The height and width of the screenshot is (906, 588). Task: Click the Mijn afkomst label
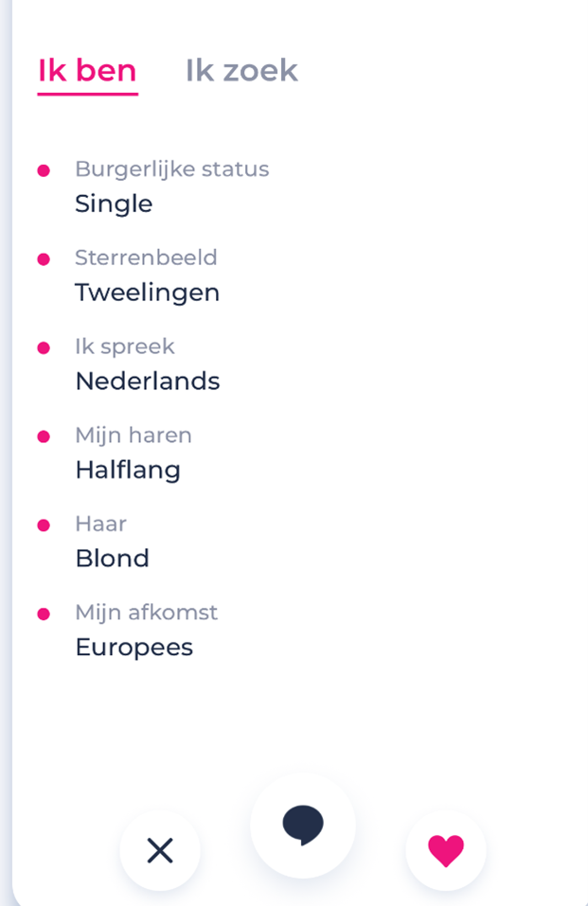[x=146, y=613]
